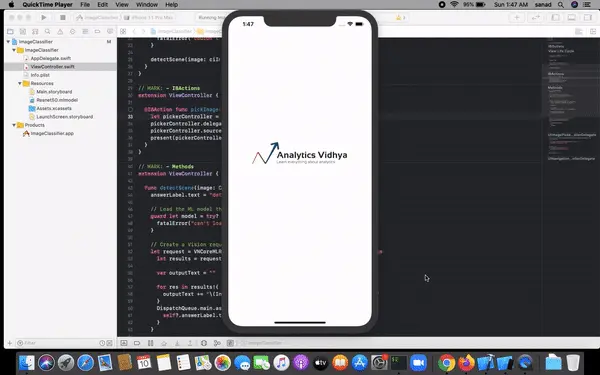
Task: Click the Stop button in Xcode toolbar
Action: click(63, 18)
